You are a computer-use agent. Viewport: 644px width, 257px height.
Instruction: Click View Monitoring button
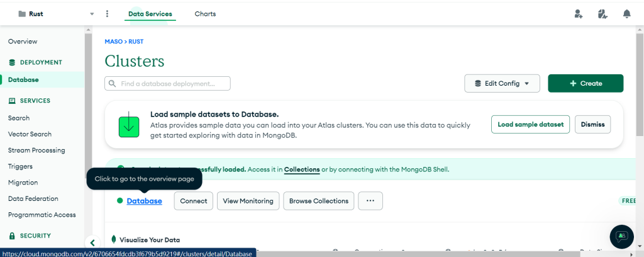(248, 201)
